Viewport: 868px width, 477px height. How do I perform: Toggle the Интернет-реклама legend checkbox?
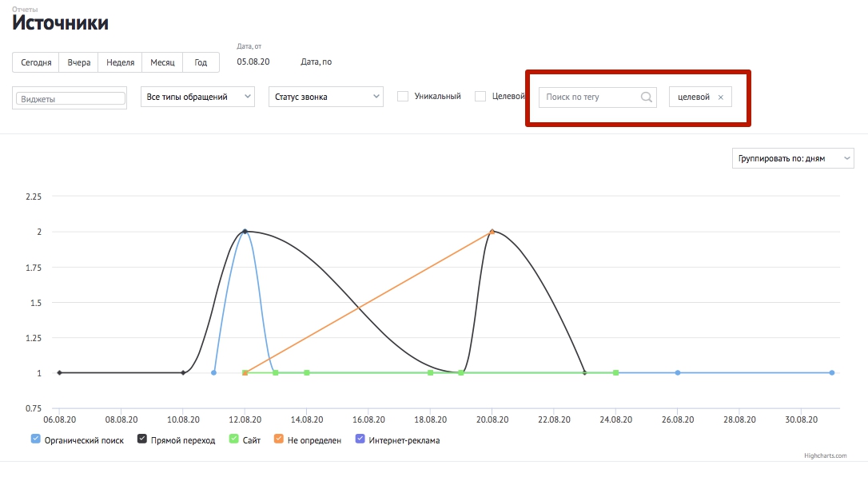360,439
